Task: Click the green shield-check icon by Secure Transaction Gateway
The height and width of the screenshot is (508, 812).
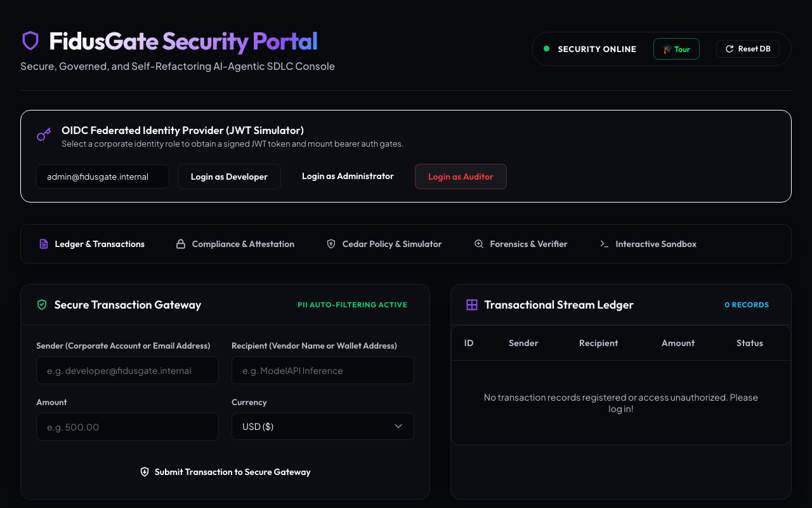Action: [42, 305]
